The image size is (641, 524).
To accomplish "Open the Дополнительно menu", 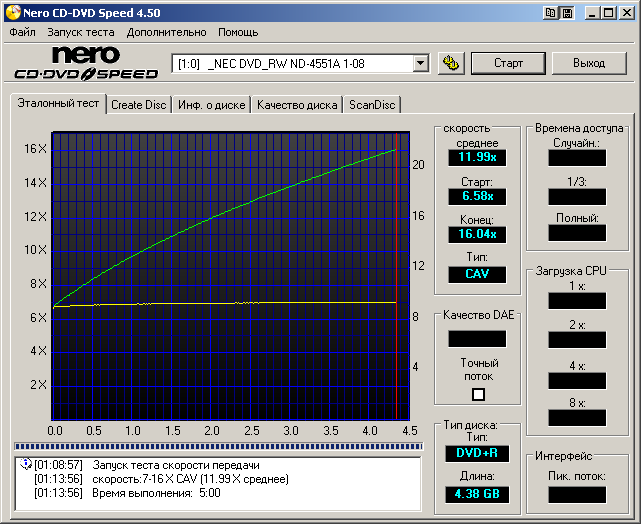I will pyautogui.click(x=166, y=32).
